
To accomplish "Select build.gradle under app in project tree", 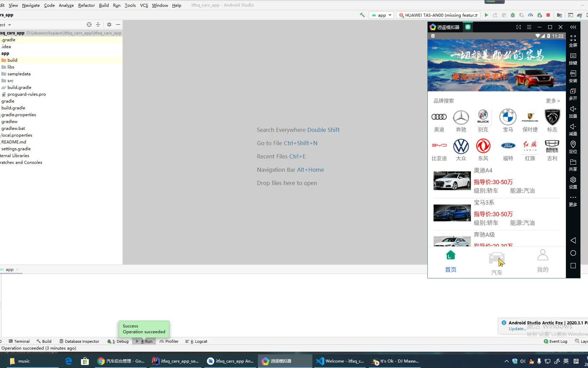I will click(x=19, y=87).
